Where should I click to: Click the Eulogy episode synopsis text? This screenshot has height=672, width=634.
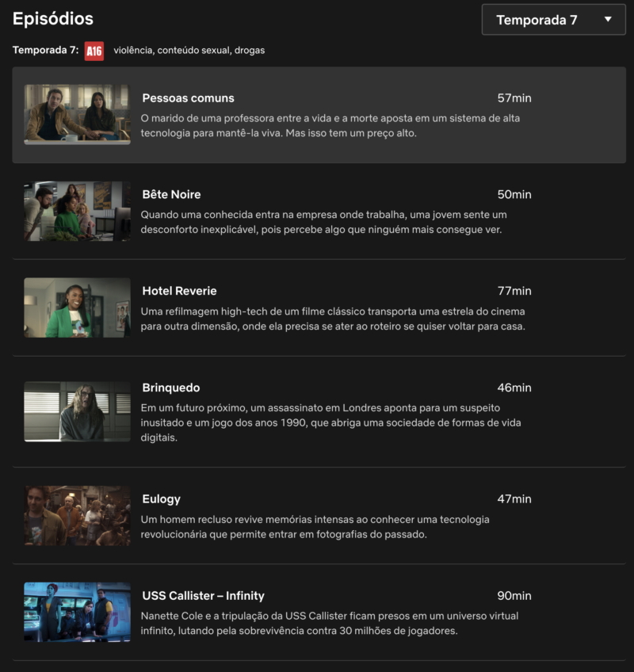tap(315, 527)
